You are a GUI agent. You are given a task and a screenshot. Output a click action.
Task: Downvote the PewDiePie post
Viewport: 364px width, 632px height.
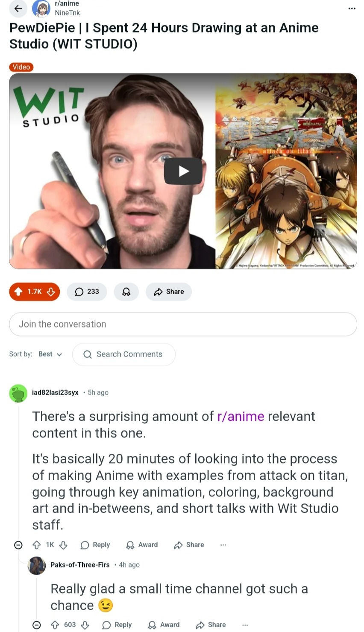(x=50, y=292)
